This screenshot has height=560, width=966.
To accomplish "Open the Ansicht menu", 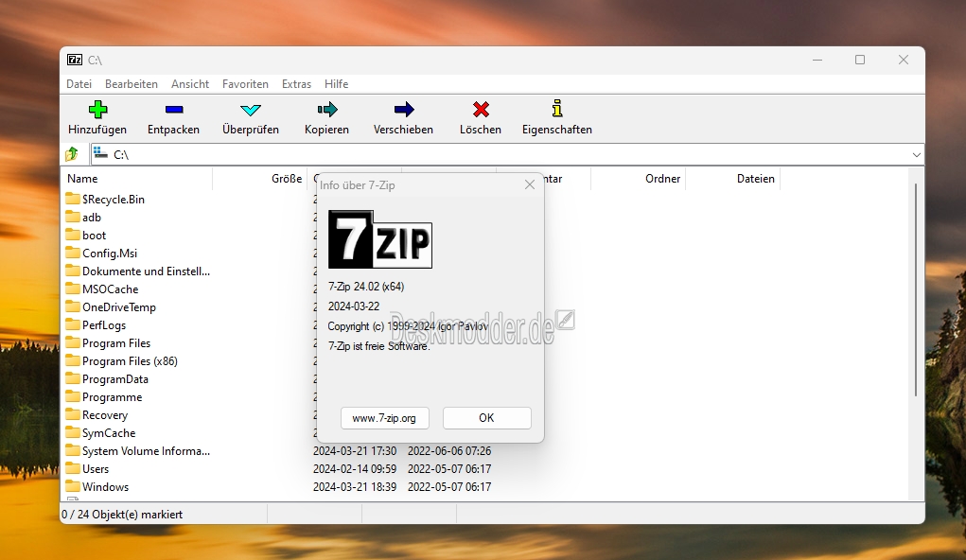I will [x=190, y=84].
